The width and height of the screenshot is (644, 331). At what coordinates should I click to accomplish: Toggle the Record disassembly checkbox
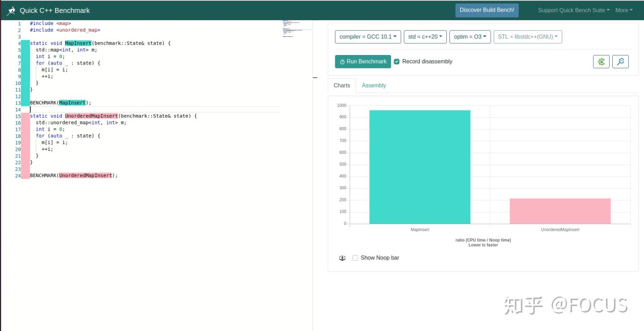click(x=397, y=62)
